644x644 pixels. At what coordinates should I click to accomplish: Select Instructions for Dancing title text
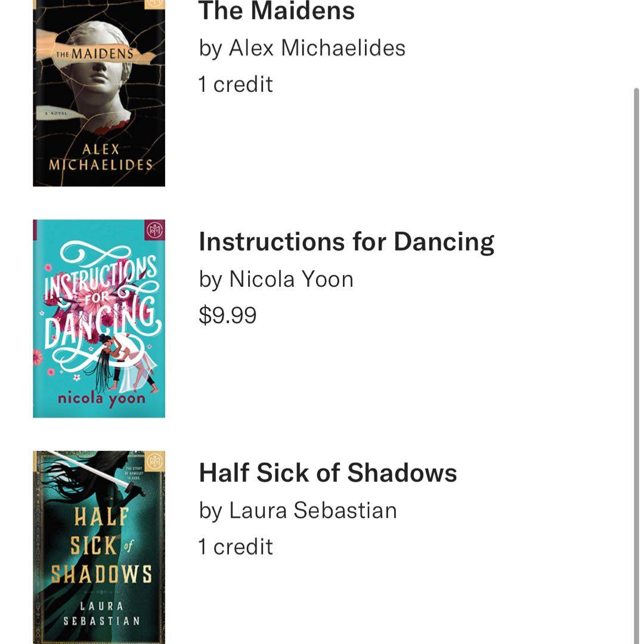tap(346, 241)
